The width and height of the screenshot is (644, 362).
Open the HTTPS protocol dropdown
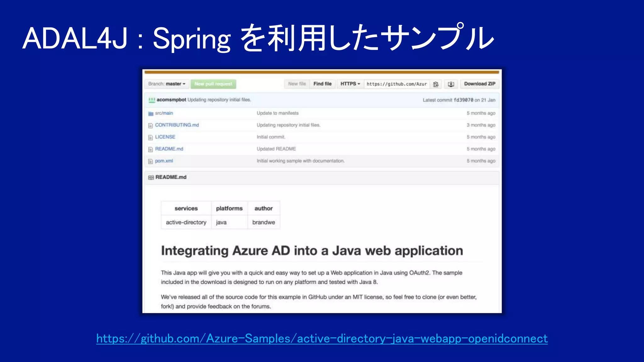[350, 84]
